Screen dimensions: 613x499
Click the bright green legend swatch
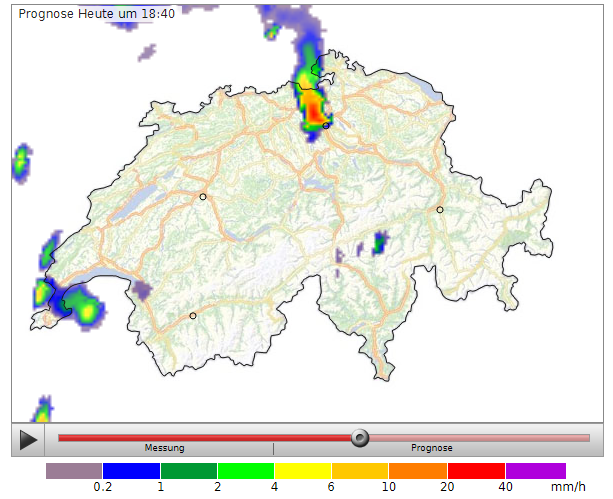pyautogui.click(x=246, y=470)
